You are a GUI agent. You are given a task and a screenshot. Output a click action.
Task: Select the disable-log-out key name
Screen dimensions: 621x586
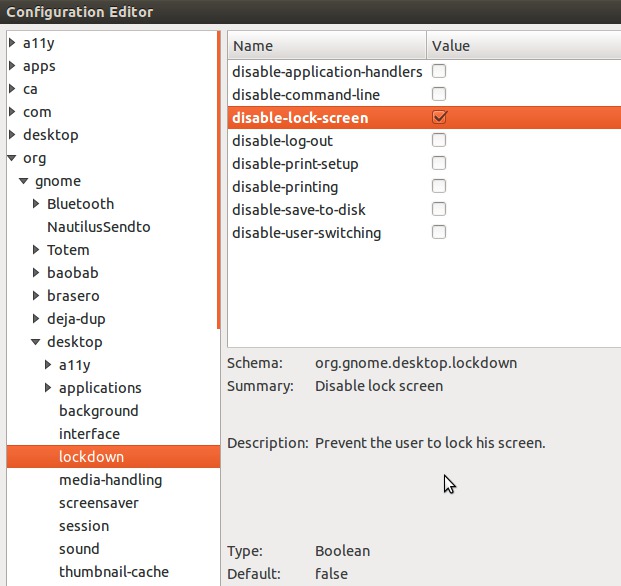tap(282, 141)
